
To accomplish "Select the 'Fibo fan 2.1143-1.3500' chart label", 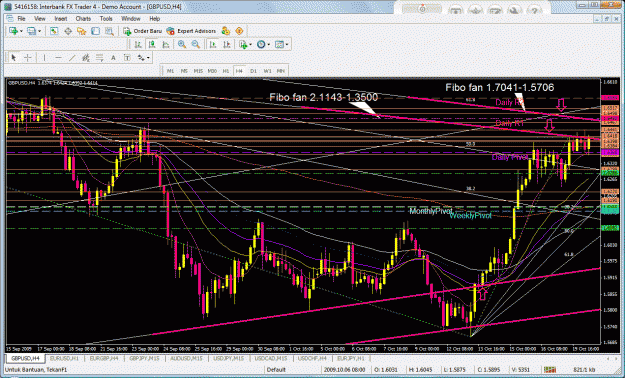I will (324, 97).
